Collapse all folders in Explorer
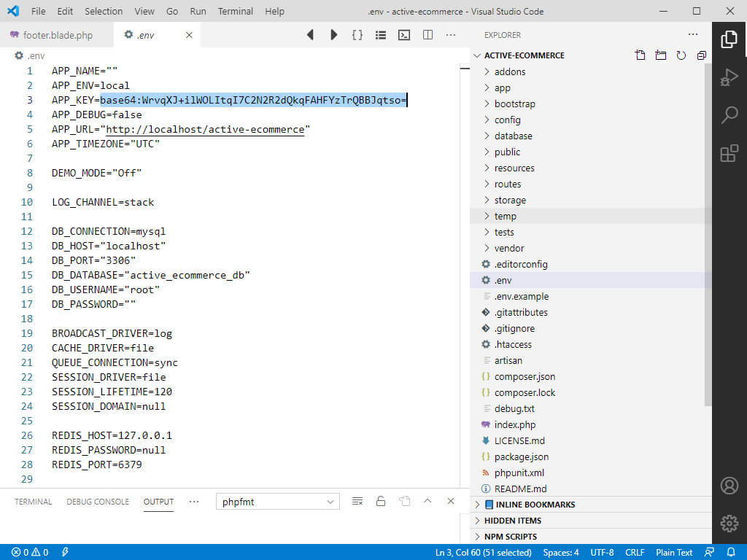The width and height of the screenshot is (747, 560). 701,55
